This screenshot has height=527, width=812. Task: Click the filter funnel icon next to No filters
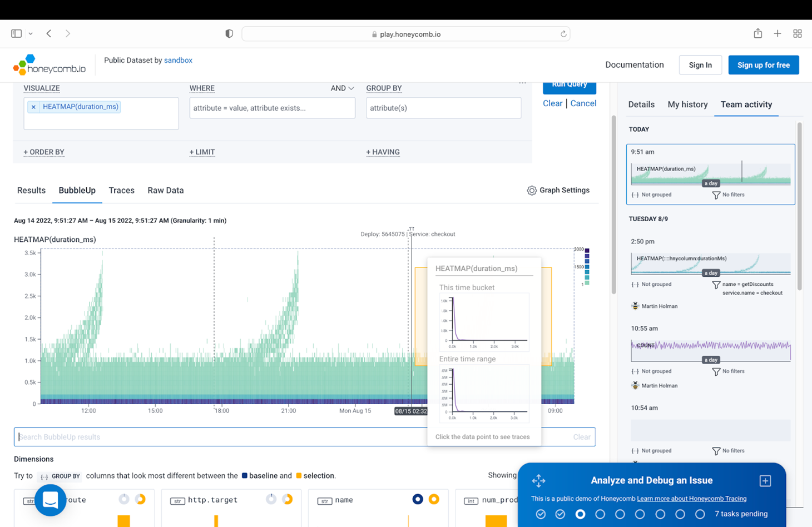point(716,195)
